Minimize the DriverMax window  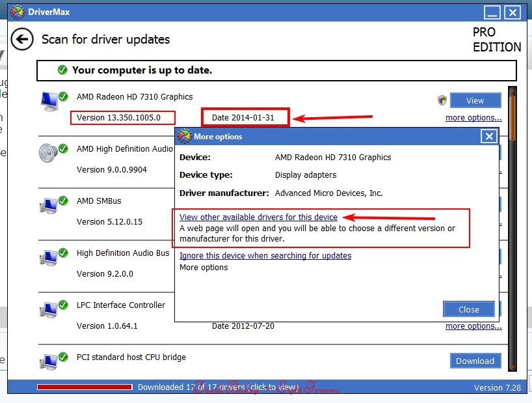point(493,12)
